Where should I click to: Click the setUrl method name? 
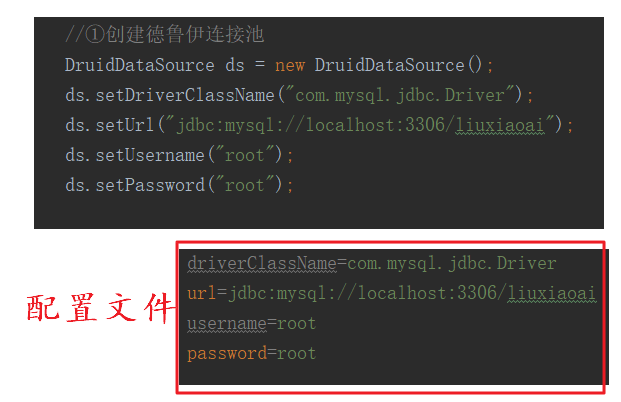point(124,125)
